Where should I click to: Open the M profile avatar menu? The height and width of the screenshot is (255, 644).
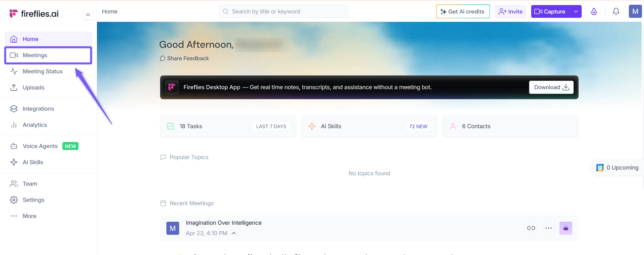click(x=635, y=11)
